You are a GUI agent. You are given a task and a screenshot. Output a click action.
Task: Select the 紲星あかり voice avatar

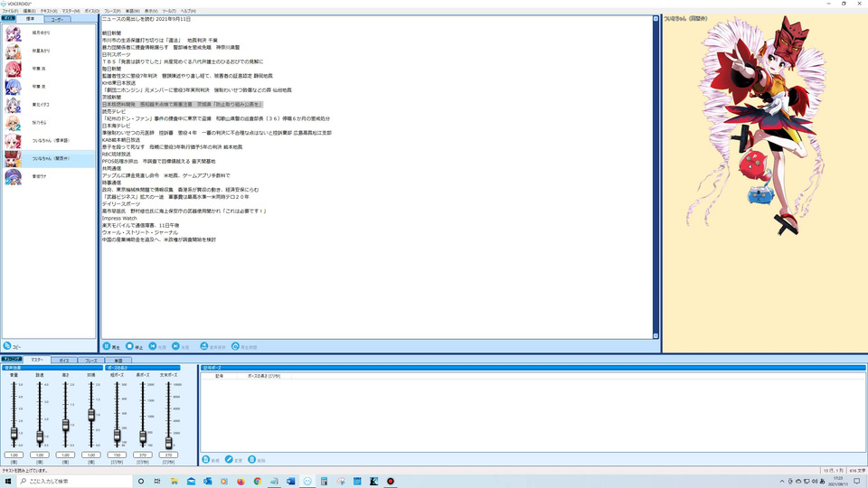[14, 51]
